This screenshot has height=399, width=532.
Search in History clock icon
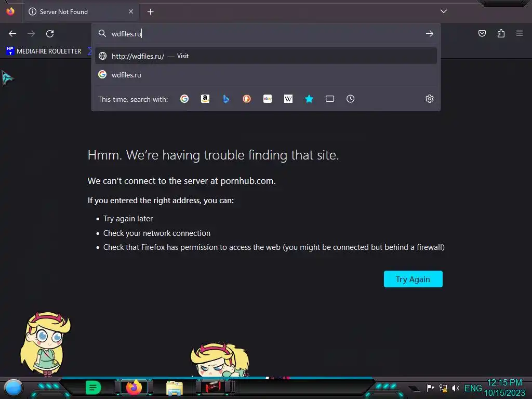pyautogui.click(x=351, y=99)
